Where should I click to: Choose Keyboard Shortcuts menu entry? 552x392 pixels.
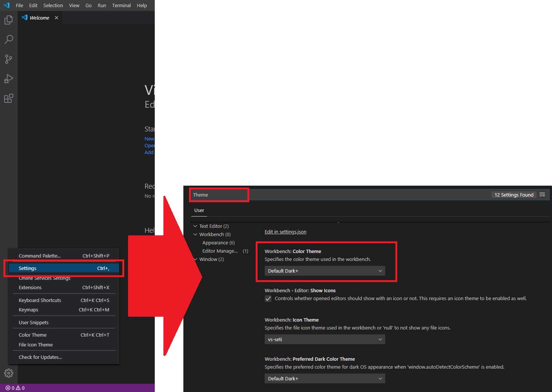click(64, 300)
